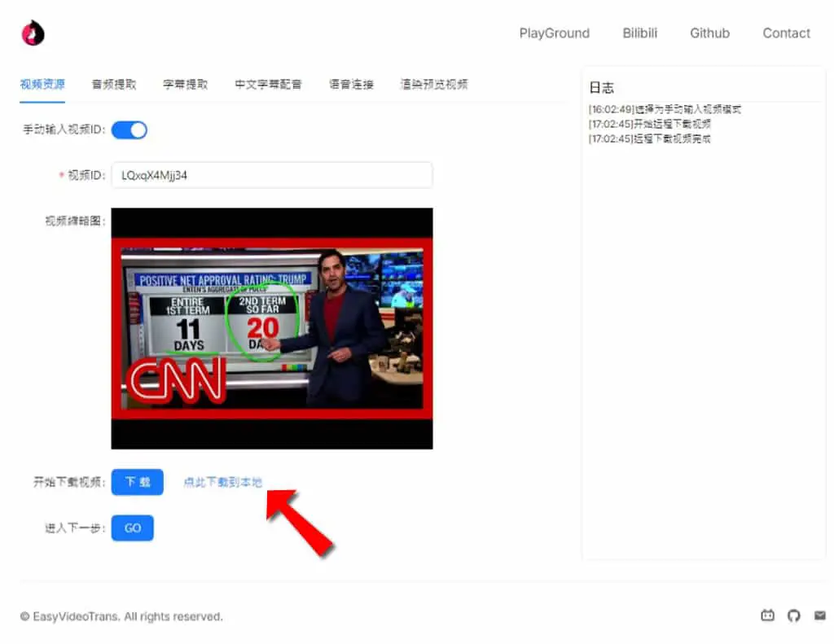Visit the Bilibili link in header

(640, 33)
